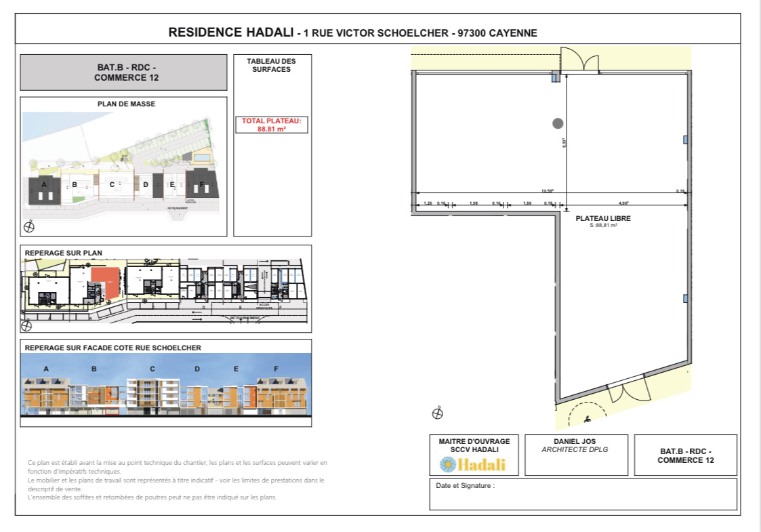This screenshot has height=532, width=761.
Task: Click the Hadali sun logo
Action: pyautogui.click(x=447, y=464)
